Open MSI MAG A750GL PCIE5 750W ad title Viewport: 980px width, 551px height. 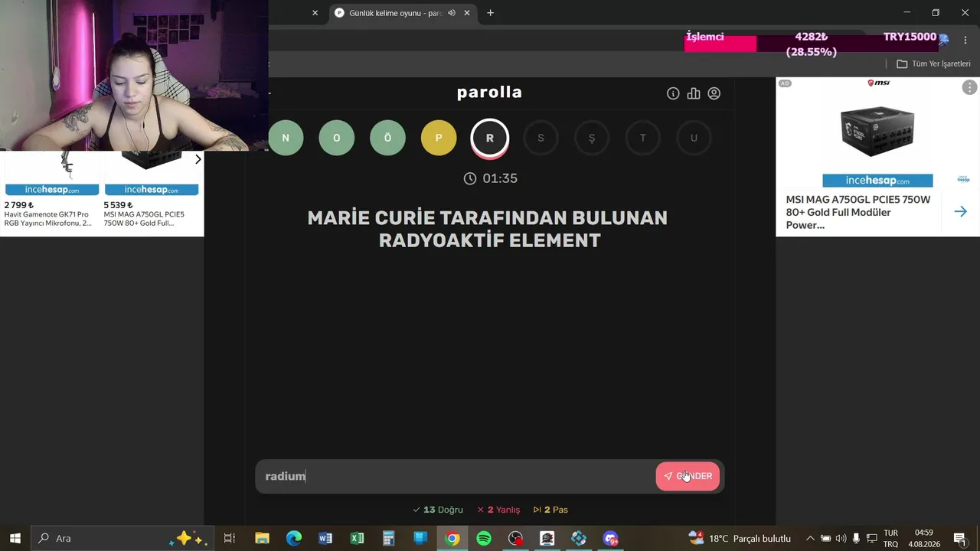[x=858, y=212]
